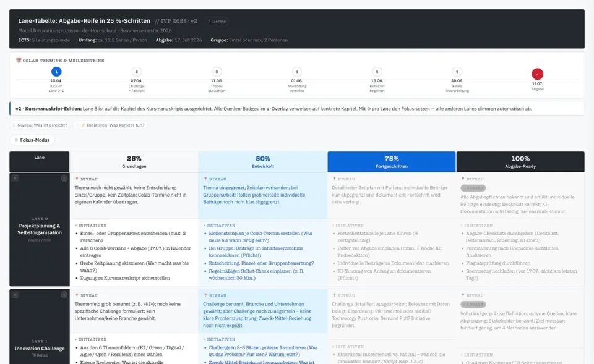Select the 100% Abgabe-Ready column header
The width and height of the screenshot is (594, 364).
tap(520, 162)
